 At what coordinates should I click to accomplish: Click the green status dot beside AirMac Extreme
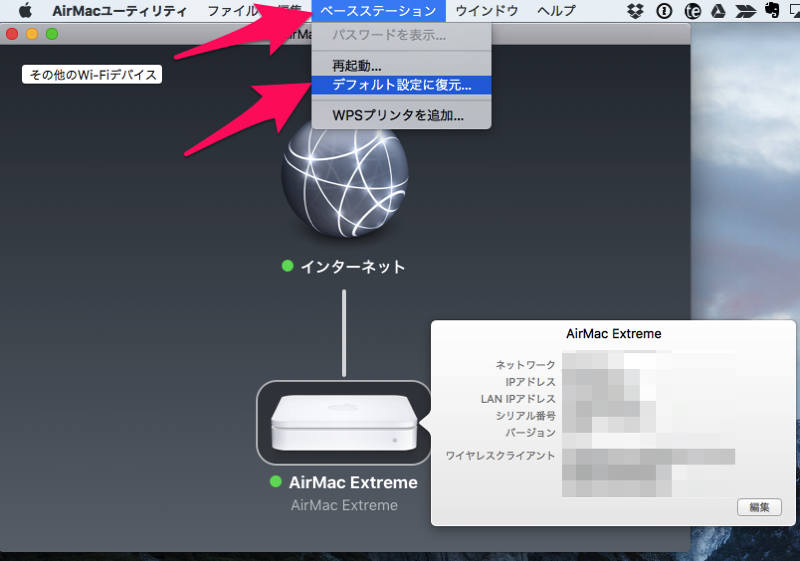click(276, 481)
